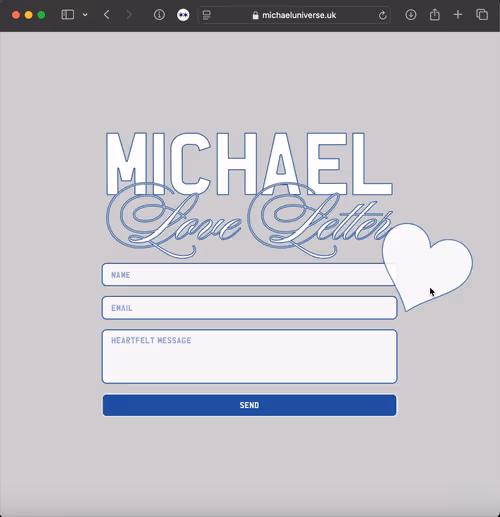This screenshot has height=517, width=500.
Task: Submit the form with the SEND button
Action: 249,405
